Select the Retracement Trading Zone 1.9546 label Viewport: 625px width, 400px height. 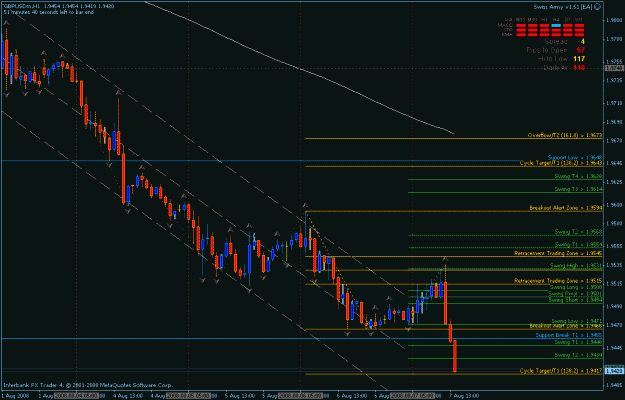tap(558, 253)
